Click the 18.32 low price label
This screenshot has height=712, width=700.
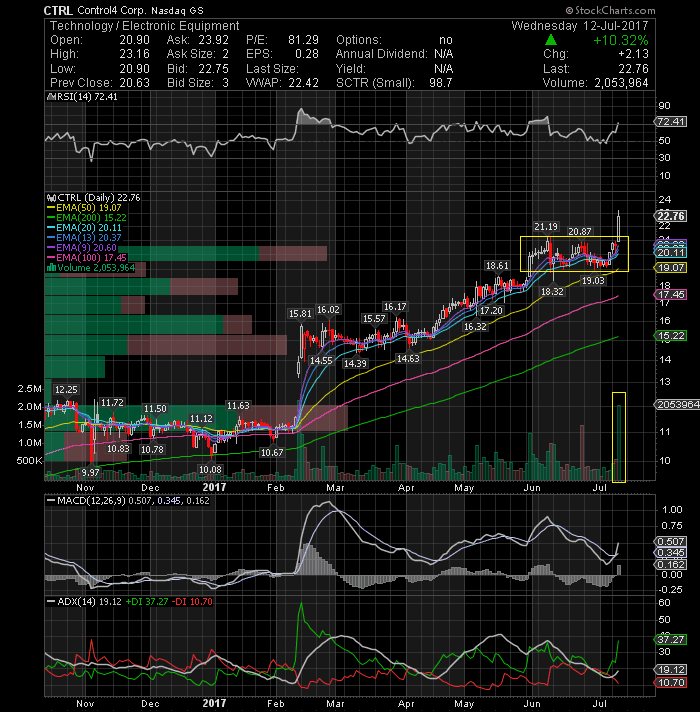click(x=552, y=292)
